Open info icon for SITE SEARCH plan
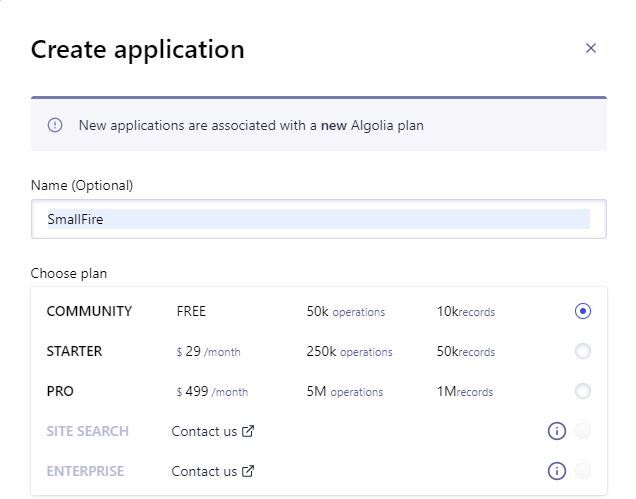Image resolution: width=636 pixels, height=499 pixels. point(556,431)
